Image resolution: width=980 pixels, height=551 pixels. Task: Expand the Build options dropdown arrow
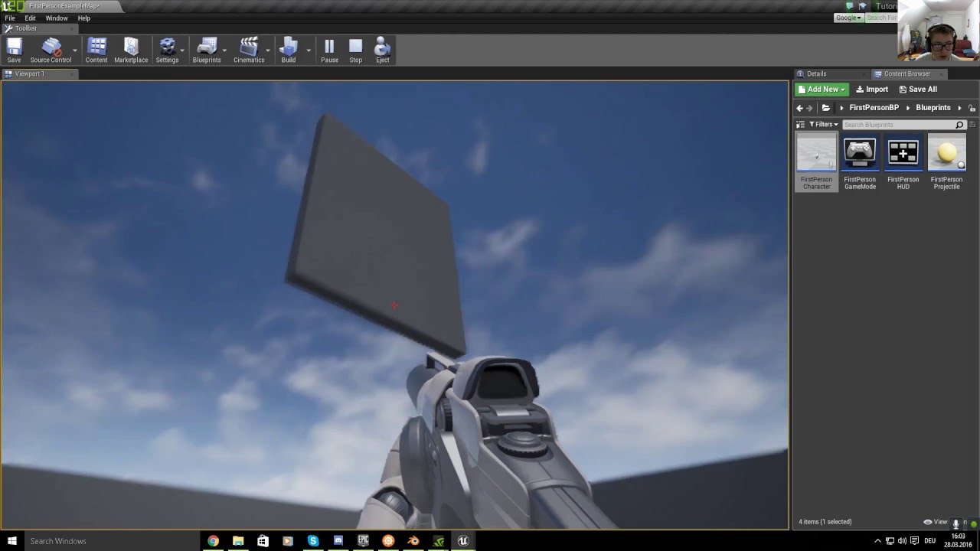coord(309,51)
